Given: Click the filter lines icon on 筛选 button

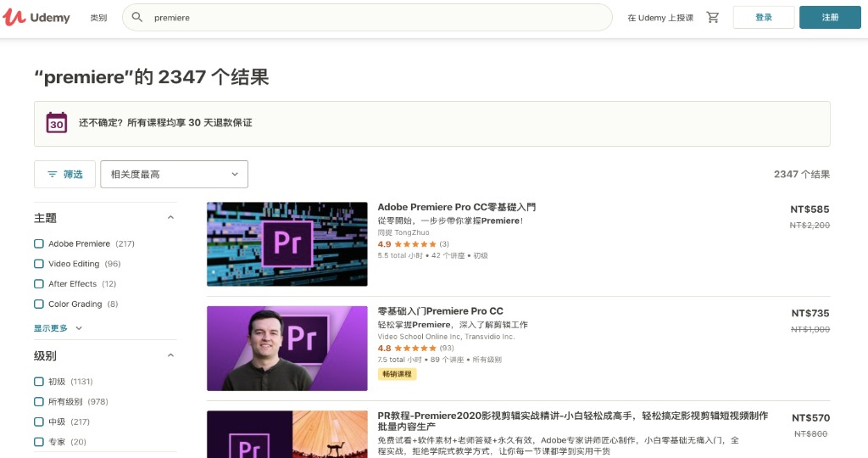Looking at the screenshot, I should pyautogui.click(x=52, y=175).
